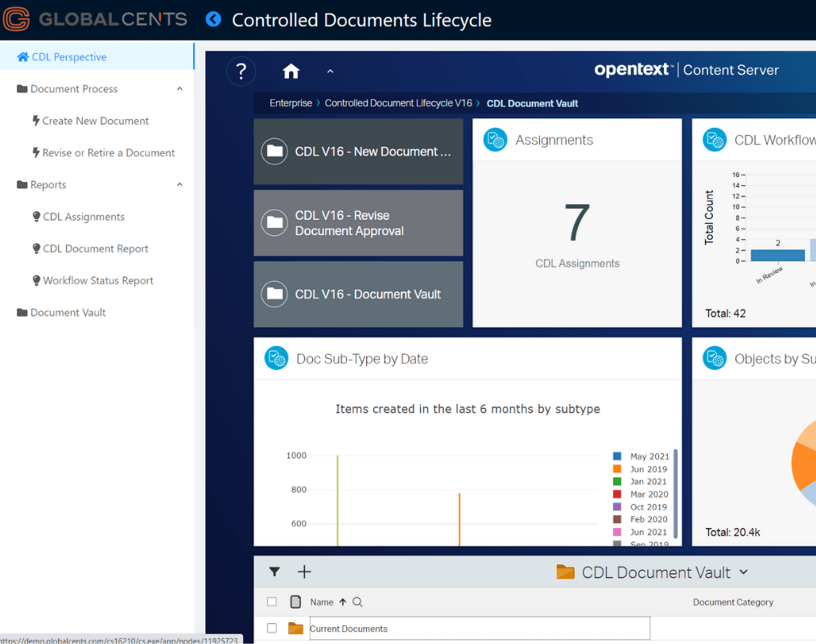The image size is (816, 644).
Task: Open the help question mark icon
Action: [x=241, y=71]
